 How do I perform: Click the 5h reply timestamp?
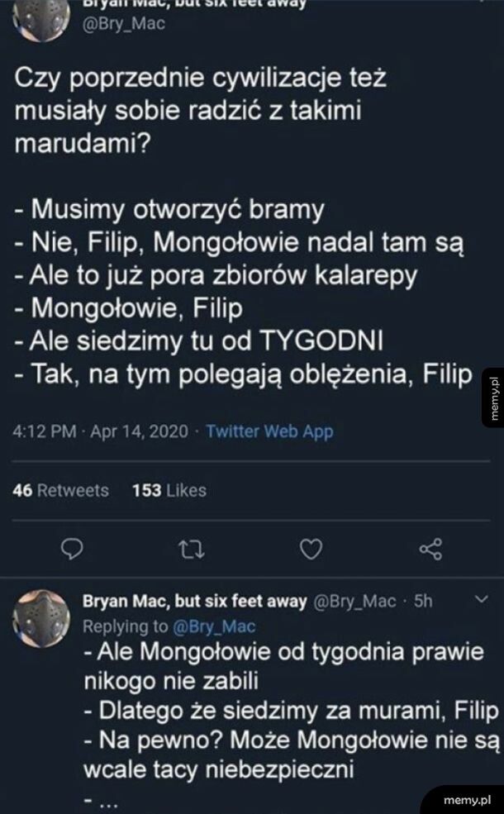pos(422,601)
